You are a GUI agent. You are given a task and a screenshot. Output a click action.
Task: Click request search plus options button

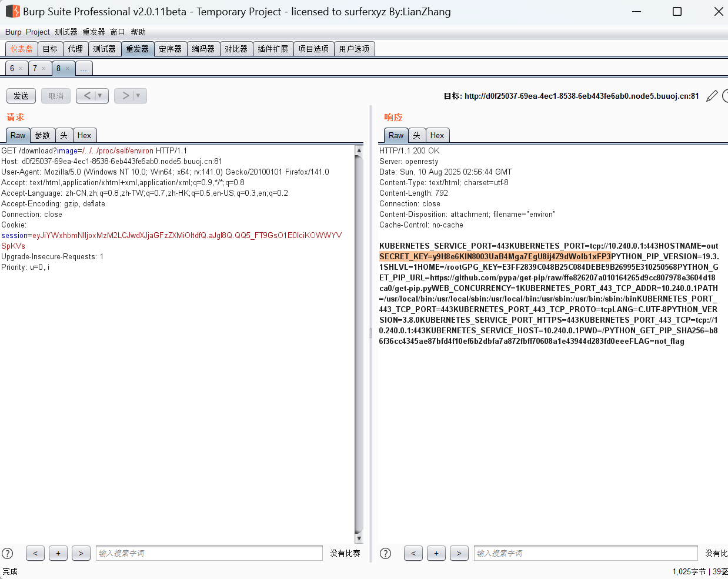(58, 553)
